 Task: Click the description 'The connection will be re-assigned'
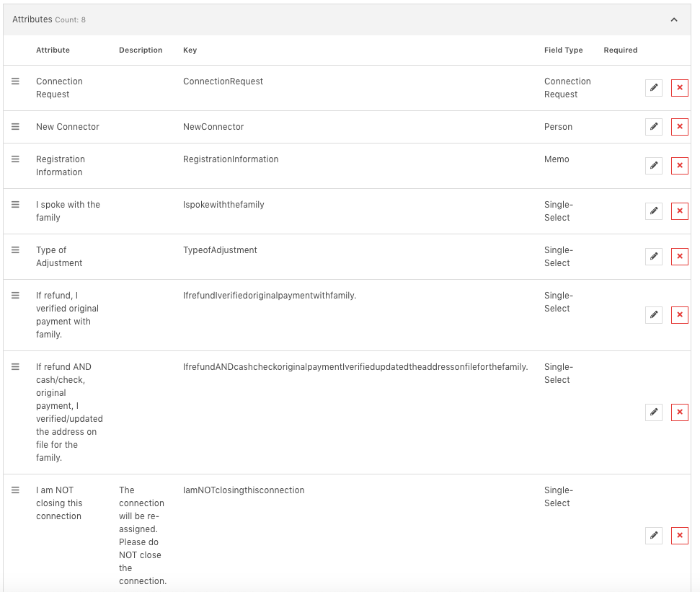(x=143, y=536)
